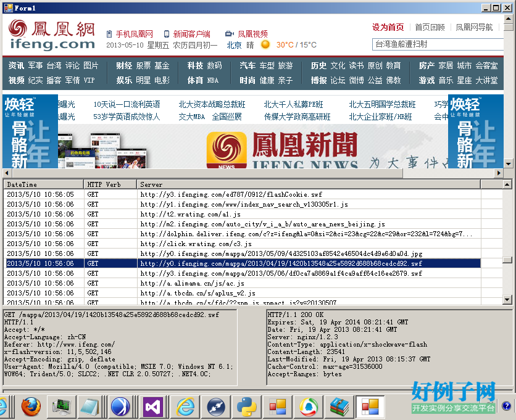Click the 凤凰新闻 NEWS app logo
516x420 pixels.
[227, 150]
